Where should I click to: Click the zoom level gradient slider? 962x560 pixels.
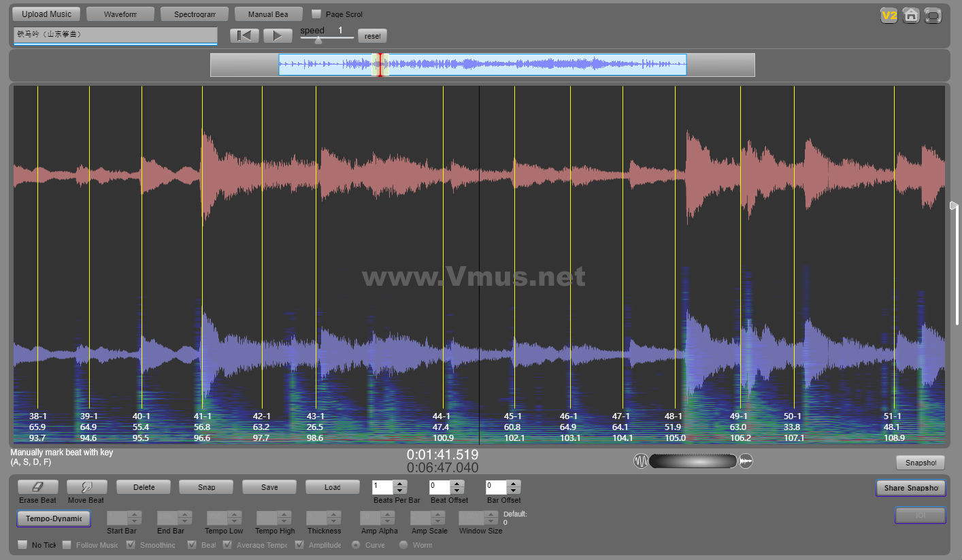pyautogui.click(x=693, y=461)
